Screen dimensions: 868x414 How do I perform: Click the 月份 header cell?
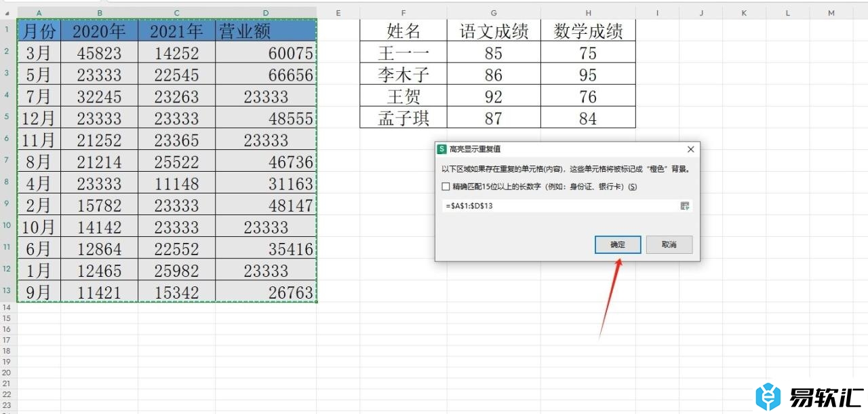point(39,31)
